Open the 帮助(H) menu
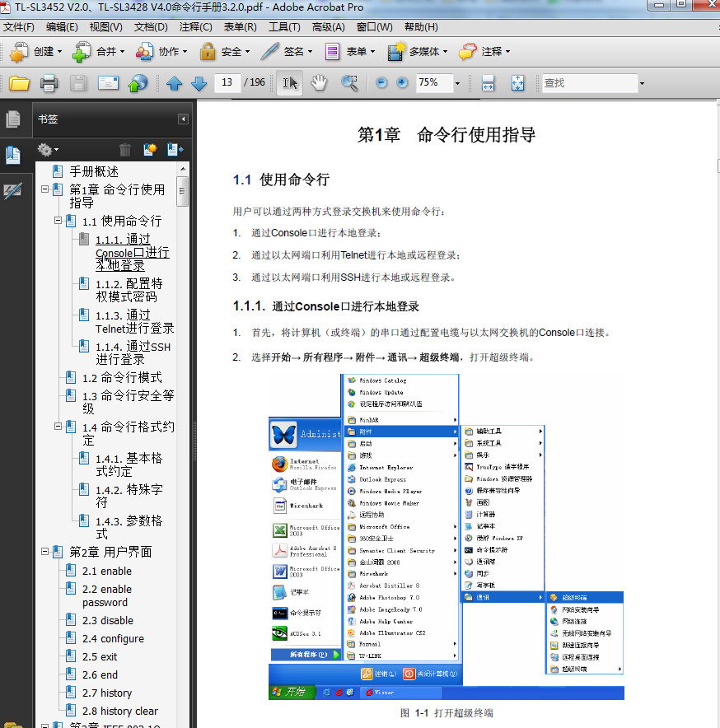 coord(421,27)
